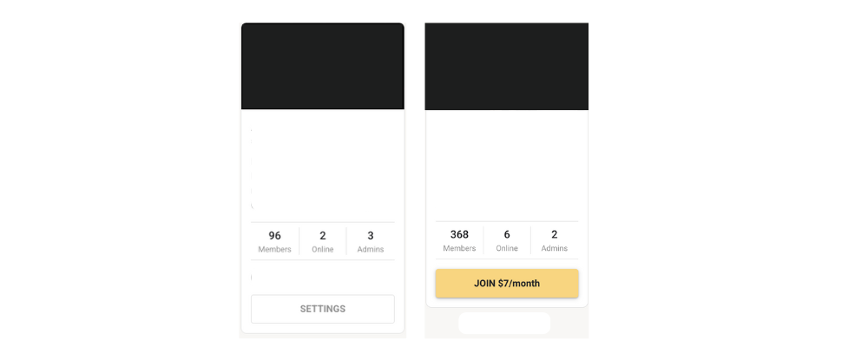The image size is (868, 347).
Task: Click the blank description area above 368 Members
Action: 506,165
